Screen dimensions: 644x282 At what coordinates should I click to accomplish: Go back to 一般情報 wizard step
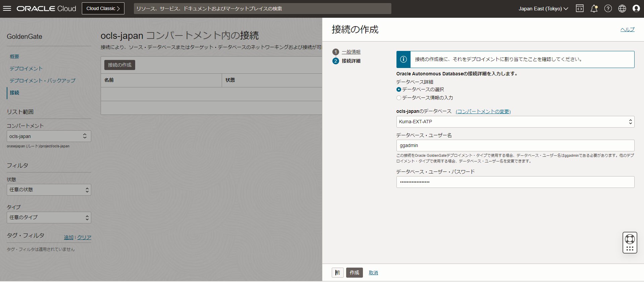click(x=351, y=52)
